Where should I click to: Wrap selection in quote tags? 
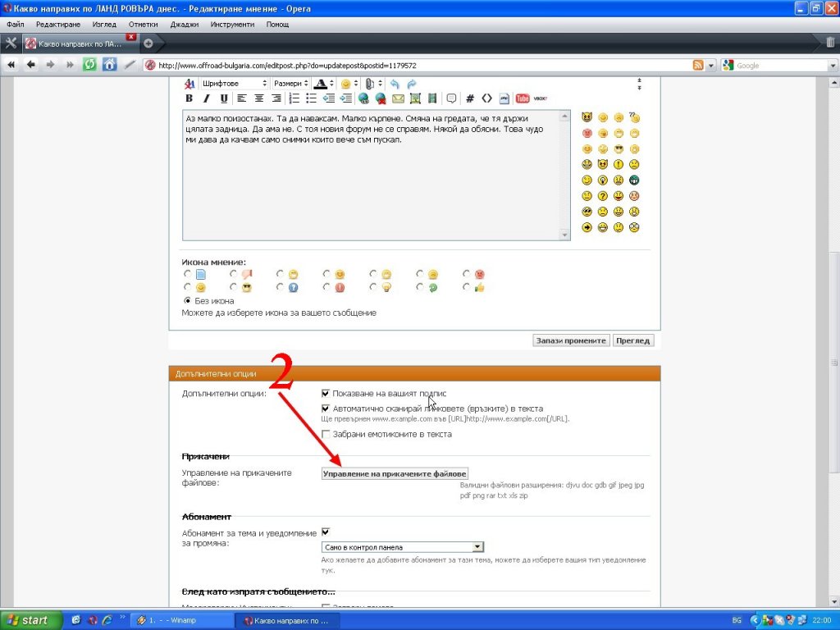click(x=452, y=98)
